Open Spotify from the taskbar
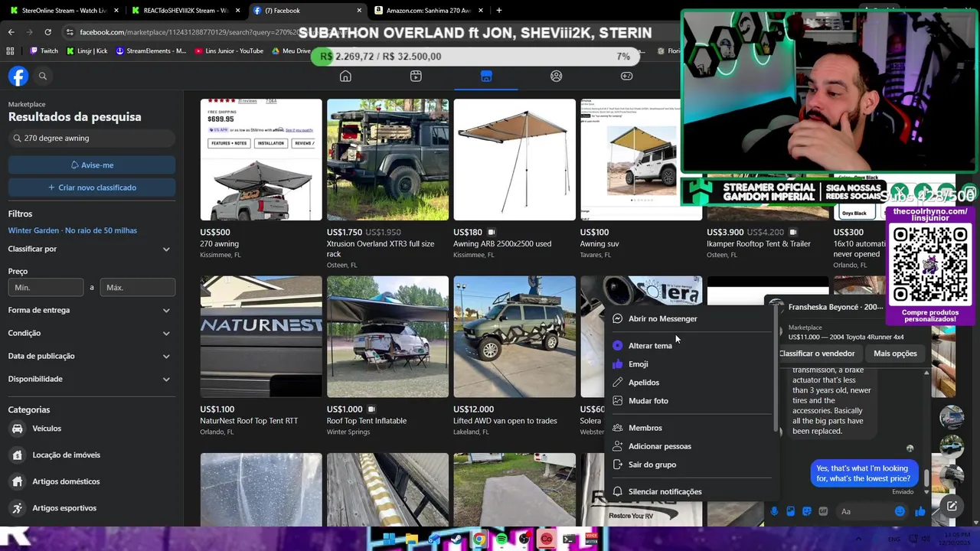This screenshot has height=551, width=980. 501,539
